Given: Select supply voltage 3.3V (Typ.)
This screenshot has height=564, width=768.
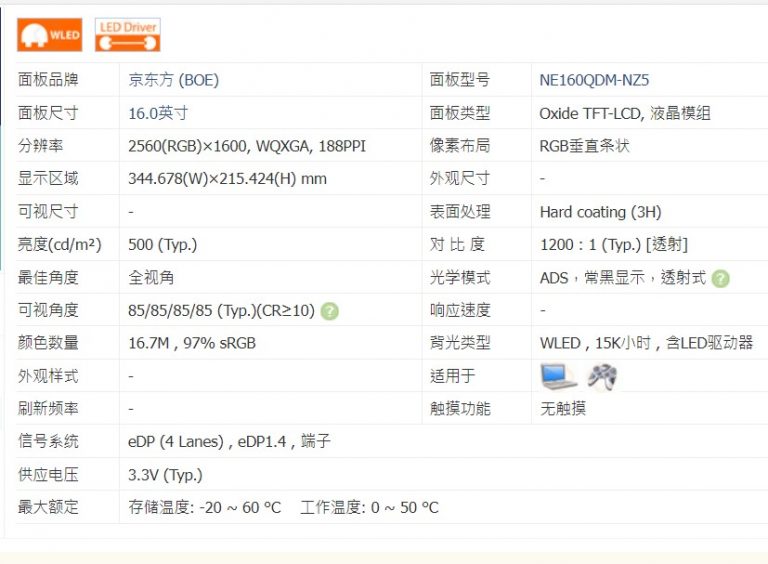Looking at the screenshot, I should click(x=165, y=475).
